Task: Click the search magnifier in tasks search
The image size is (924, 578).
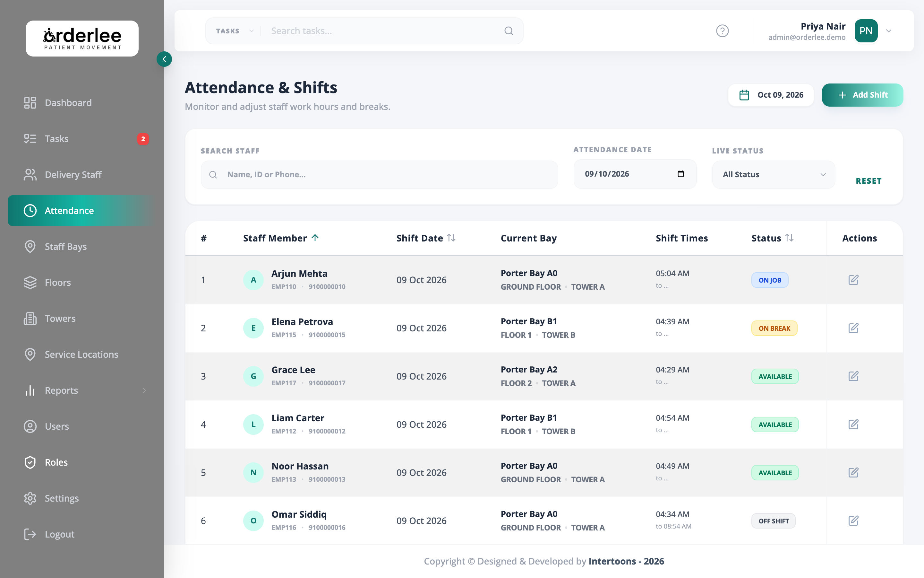Action: [509, 31]
